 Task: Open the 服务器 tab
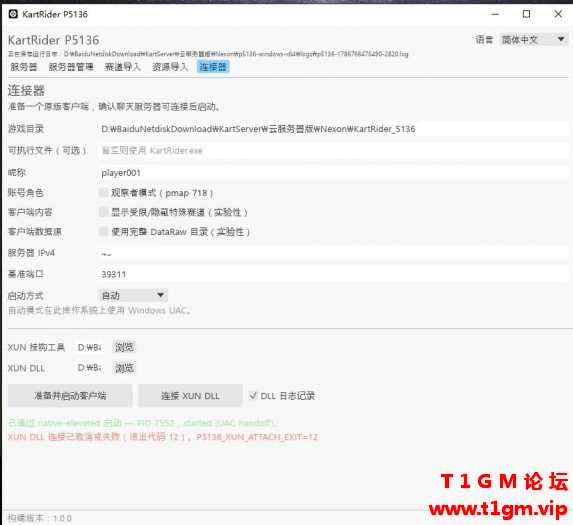point(24,67)
